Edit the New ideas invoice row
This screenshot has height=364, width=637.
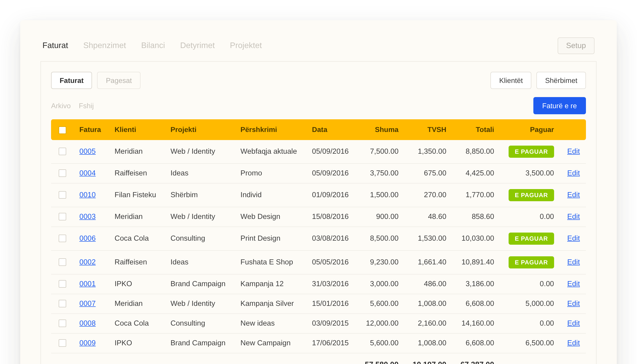574,323
